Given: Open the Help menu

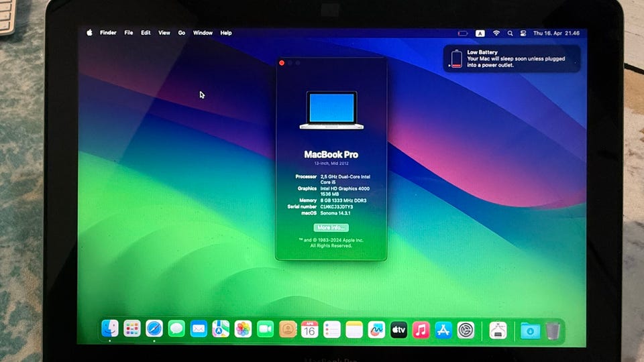Looking at the screenshot, I should (x=226, y=33).
